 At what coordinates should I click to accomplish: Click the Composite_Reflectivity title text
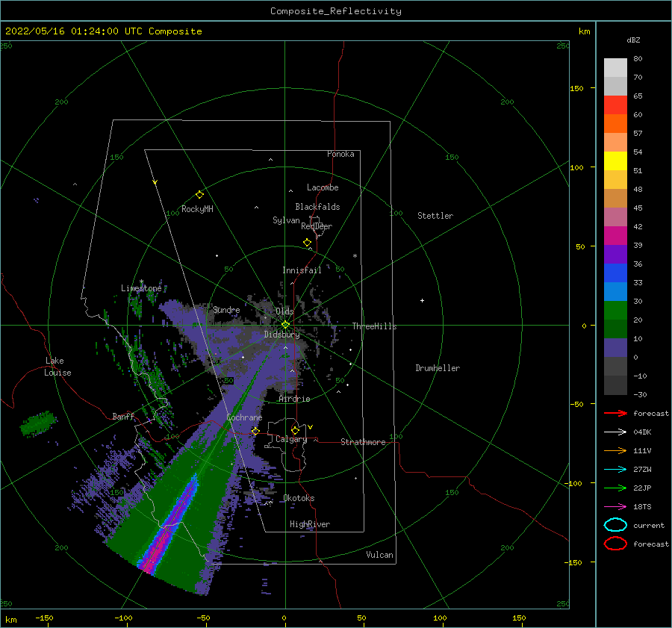[x=336, y=11]
